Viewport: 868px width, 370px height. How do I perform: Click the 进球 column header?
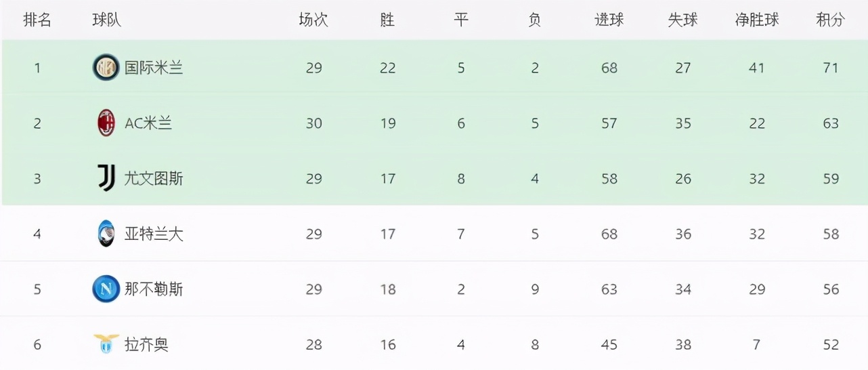coord(609,20)
